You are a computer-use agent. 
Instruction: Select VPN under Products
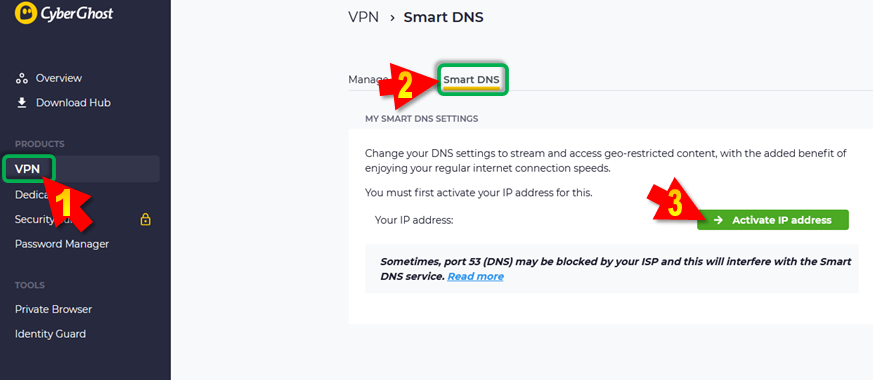coord(27,169)
